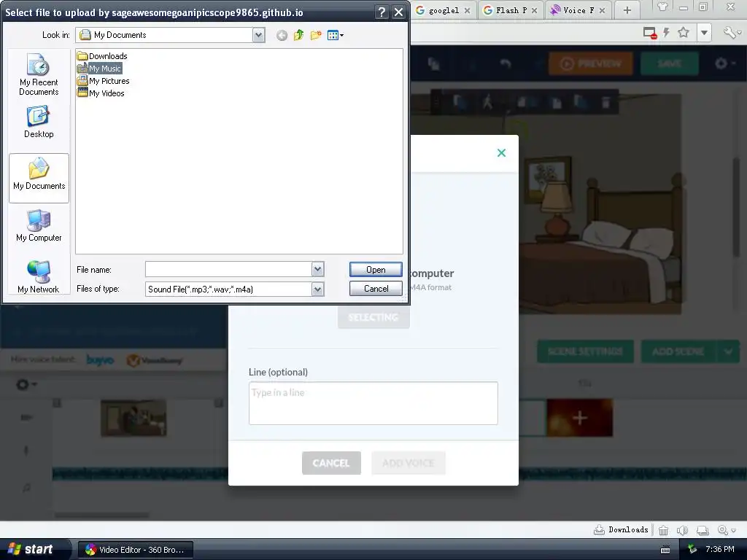Screen dimensions: 747x560
Task: Close the add voice modal with X
Action: 501,153
